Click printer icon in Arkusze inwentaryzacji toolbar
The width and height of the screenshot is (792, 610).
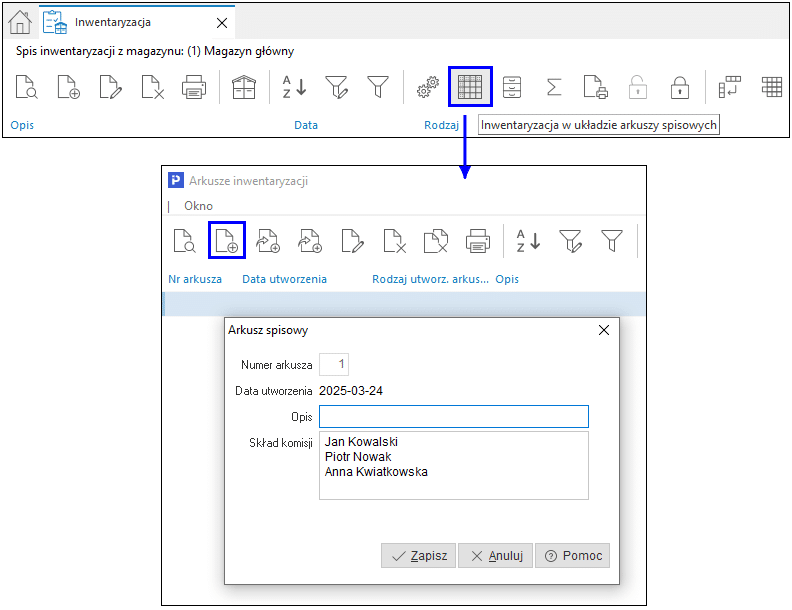click(x=478, y=240)
